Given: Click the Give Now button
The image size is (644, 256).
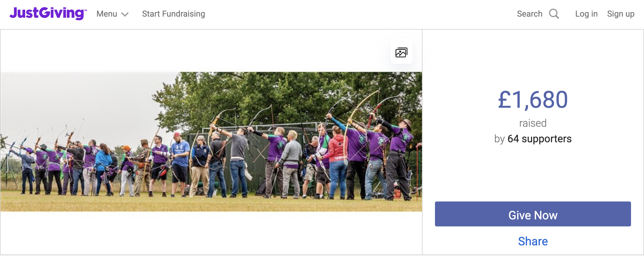Looking at the screenshot, I should click(x=533, y=214).
